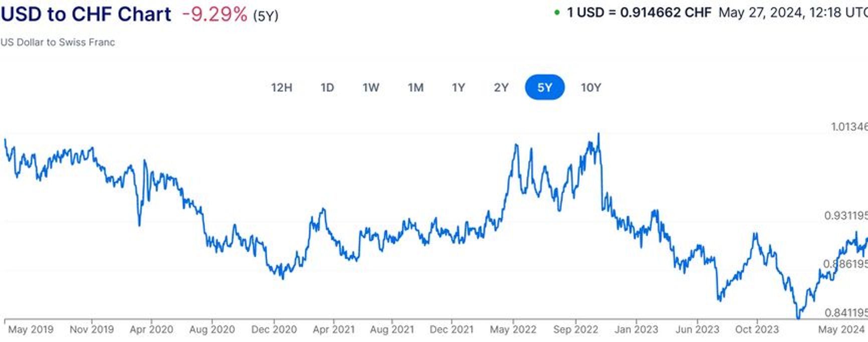
Task: Click the US Dollar to Swiss Franc subtitle
Action: pyautogui.click(x=58, y=42)
